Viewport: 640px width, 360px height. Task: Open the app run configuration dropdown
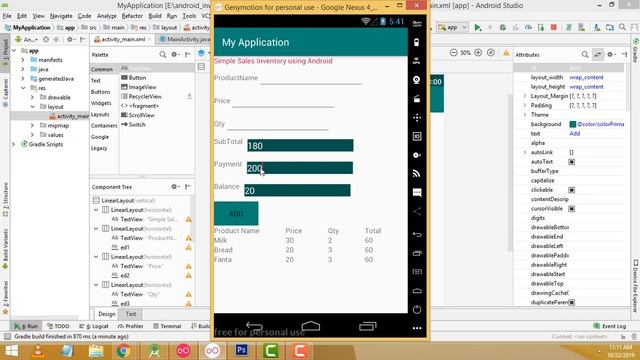452,27
